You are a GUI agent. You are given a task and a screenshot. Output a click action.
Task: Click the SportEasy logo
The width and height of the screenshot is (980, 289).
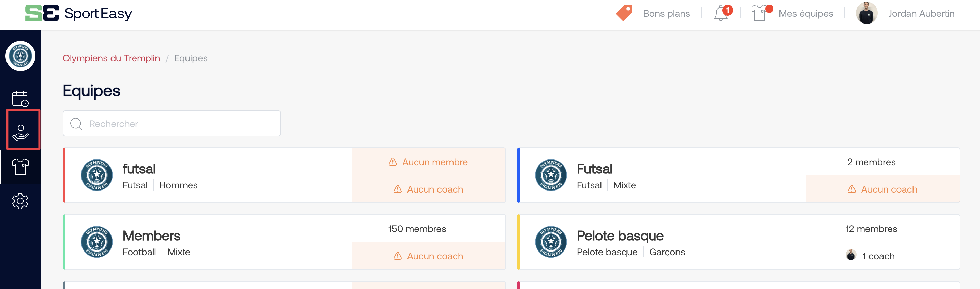(78, 13)
